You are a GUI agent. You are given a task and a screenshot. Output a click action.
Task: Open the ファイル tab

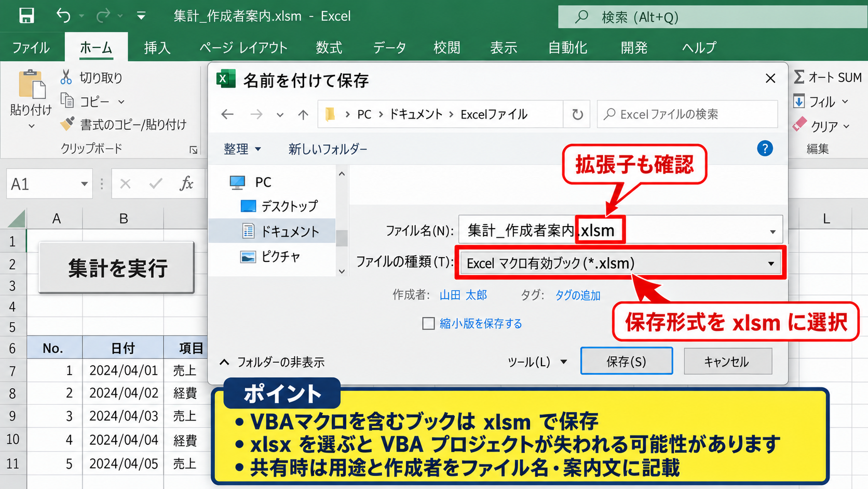pyautogui.click(x=31, y=48)
